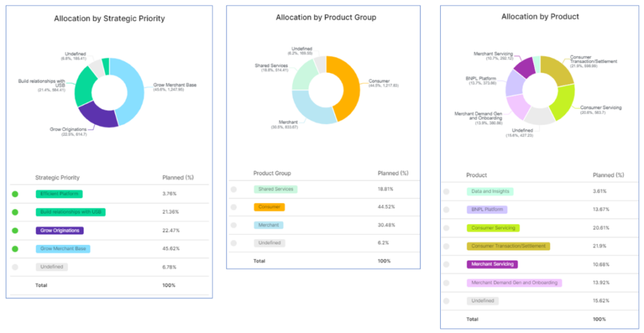Click the Grow Merchant Base tag in table
The image size is (644, 333).
point(63,249)
